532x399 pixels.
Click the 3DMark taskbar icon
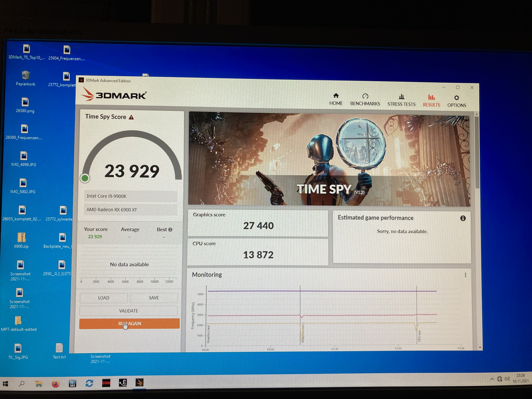pos(139,382)
